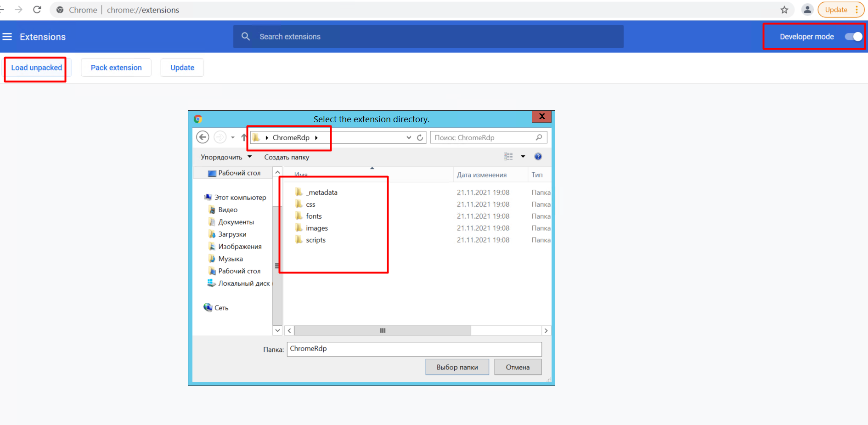This screenshot has width=868, height=425.
Task: Reload the Chrome extensions page
Action: [x=37, y=10]
